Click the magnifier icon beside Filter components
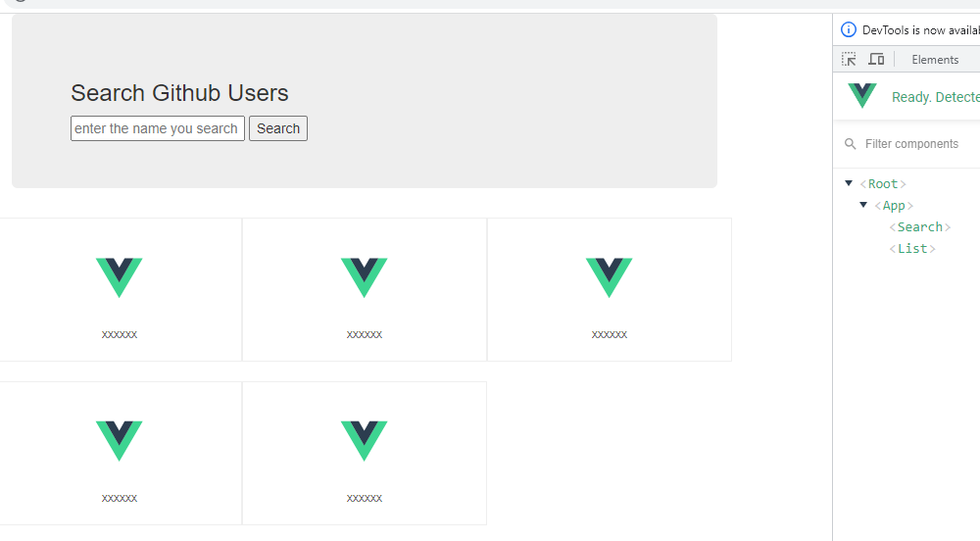980x541 pixels. (850, 144)
